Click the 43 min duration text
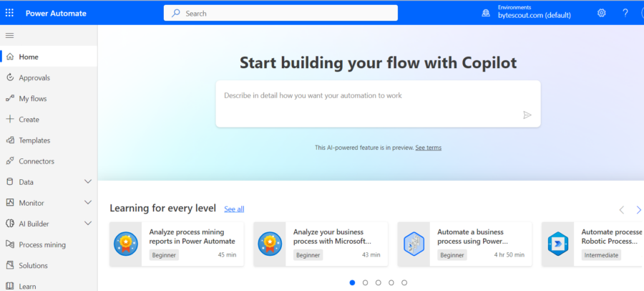The image size is (644, 291). [x=371, y=254]
